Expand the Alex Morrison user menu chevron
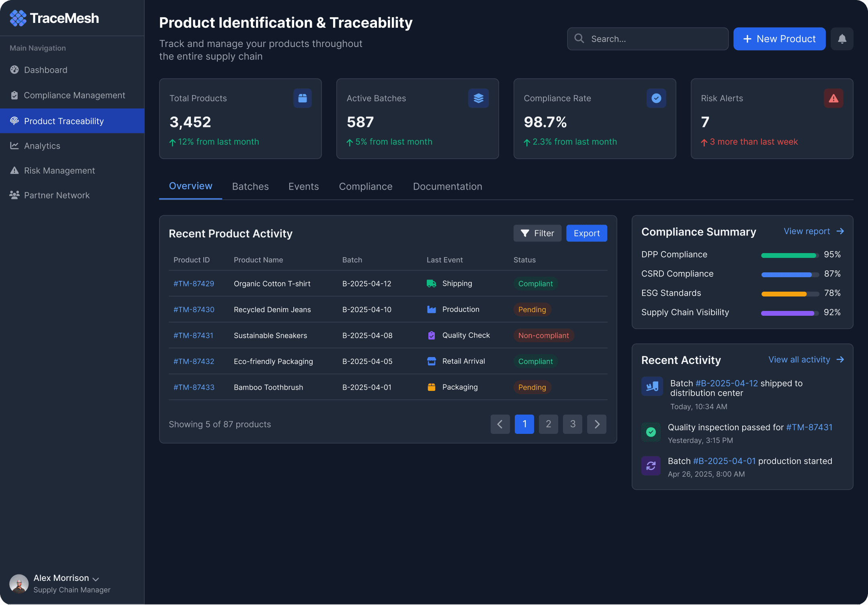Screen dimensions: 868x605 (96, 579)
